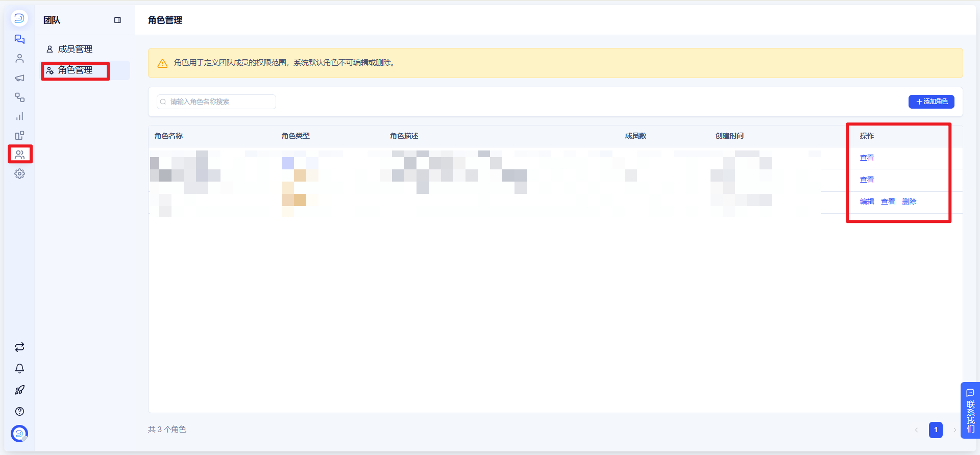Open the conversations chat icon in sidebar
Image resolution: width=980 pixels, height=455 pixels.
coord(19,39)
